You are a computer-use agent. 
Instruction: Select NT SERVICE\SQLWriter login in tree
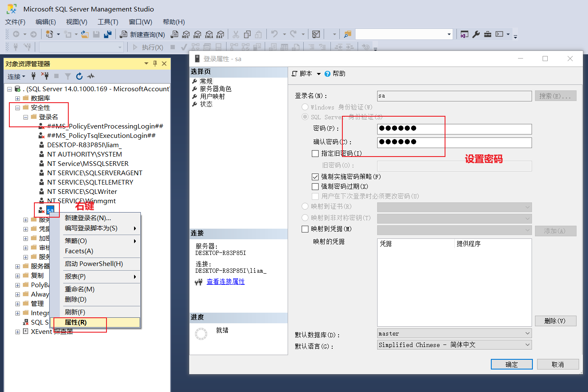tap(82, 192)
